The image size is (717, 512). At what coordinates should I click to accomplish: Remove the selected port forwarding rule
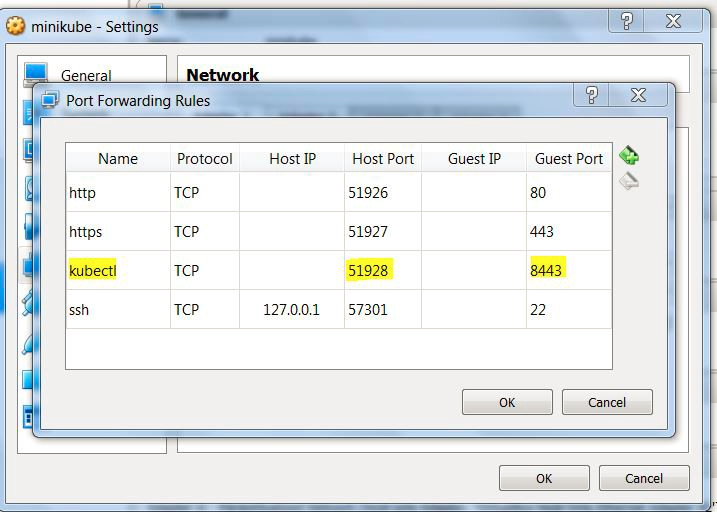(x=629, y=181)
